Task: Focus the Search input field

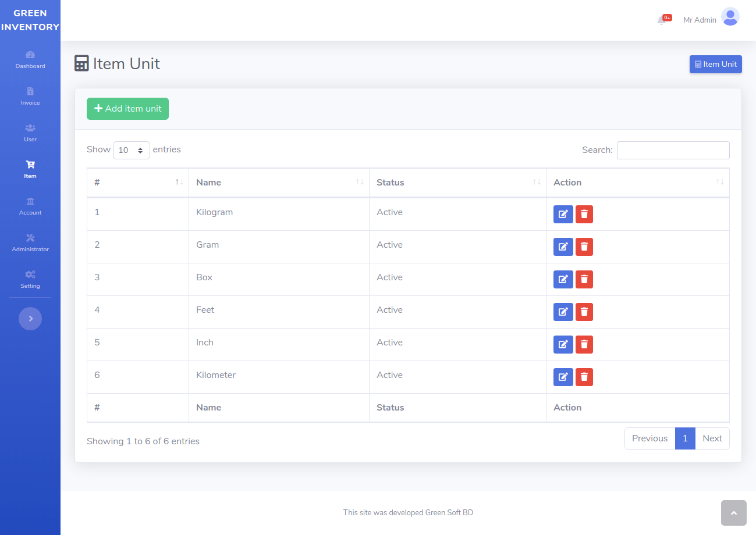Action: tap(673, 150)
